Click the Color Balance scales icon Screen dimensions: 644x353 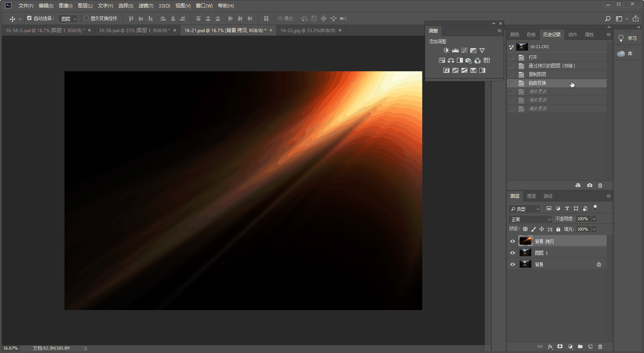(451, 60)
